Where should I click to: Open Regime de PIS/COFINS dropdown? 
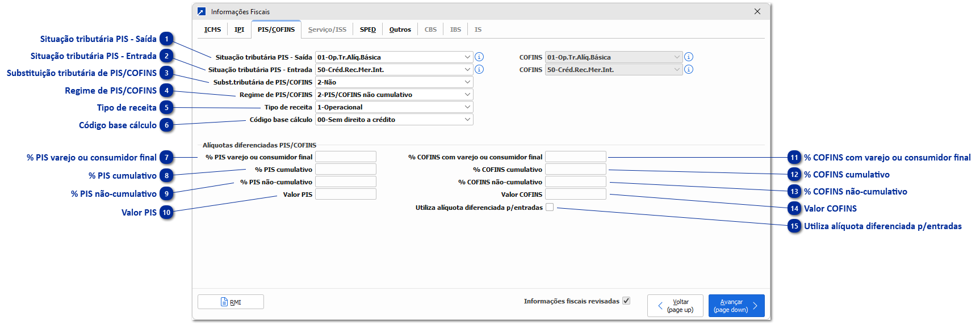(394, 94)
